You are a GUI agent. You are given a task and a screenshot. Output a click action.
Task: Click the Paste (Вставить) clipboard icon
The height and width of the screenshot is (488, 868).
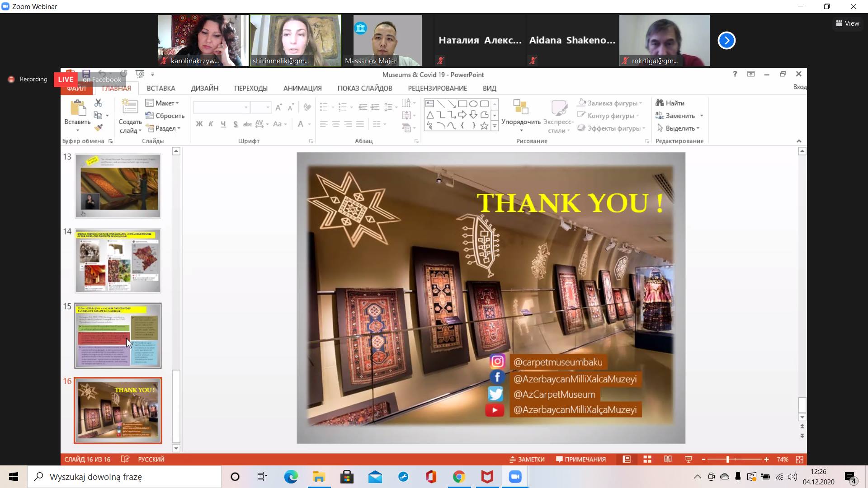click(78, 108)
